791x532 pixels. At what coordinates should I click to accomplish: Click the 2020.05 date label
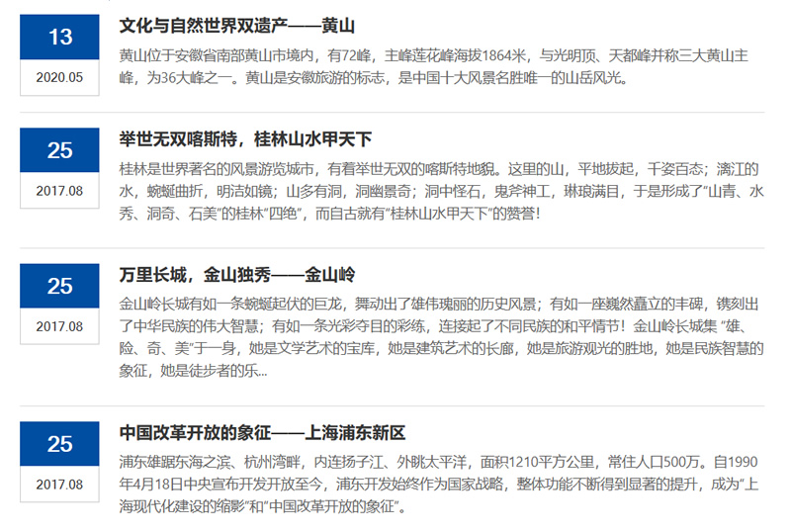click(60, 77)
